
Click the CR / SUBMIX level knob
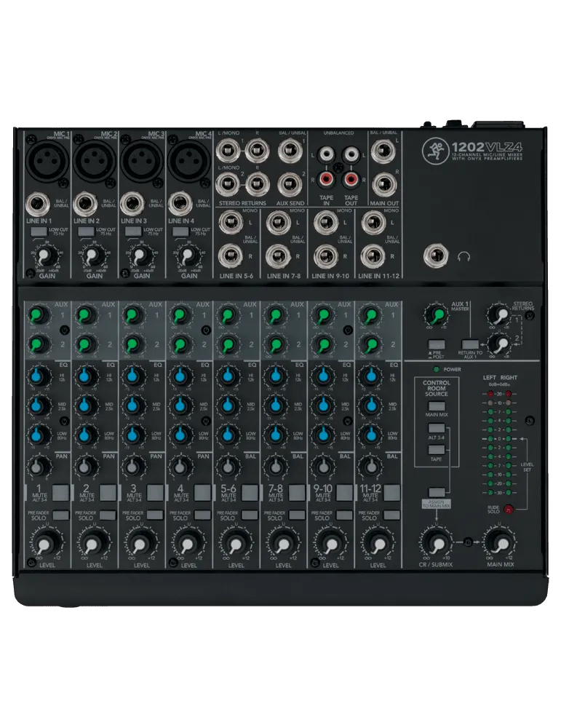tap(436, 543)
